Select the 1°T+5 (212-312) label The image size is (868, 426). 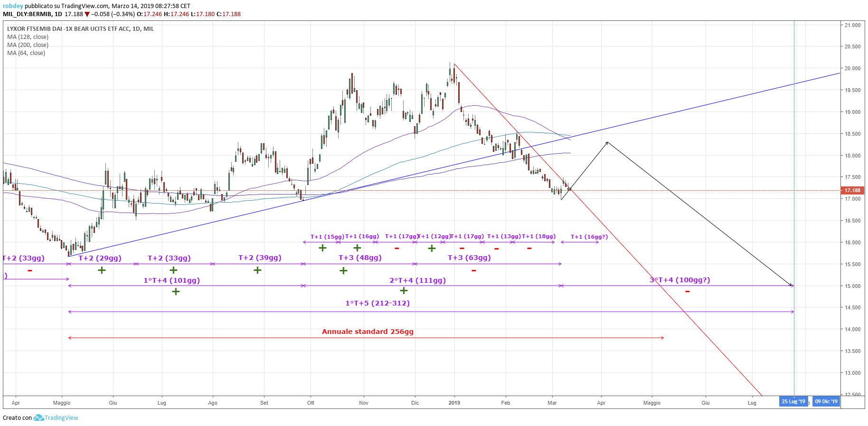coord(377,303)
